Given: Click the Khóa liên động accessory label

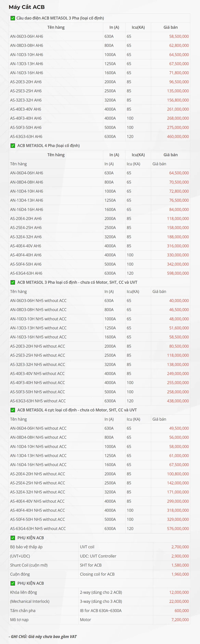Looking at the screenshot, I should coord(23,592).
